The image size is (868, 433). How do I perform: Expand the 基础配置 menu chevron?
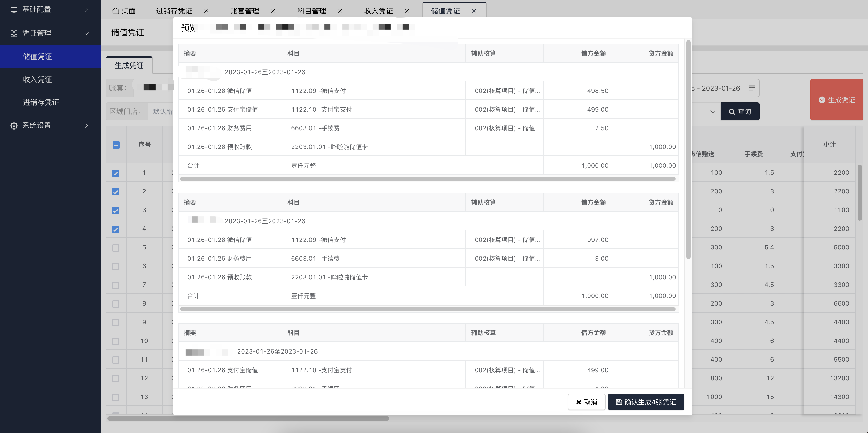(x=87, y=10)
